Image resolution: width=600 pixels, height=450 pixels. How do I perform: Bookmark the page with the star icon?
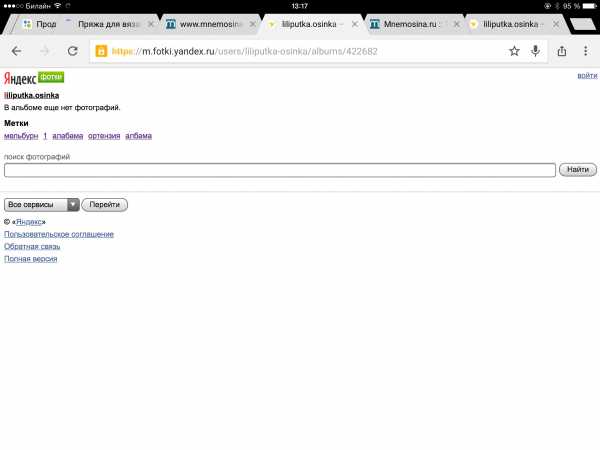[514, 51]
